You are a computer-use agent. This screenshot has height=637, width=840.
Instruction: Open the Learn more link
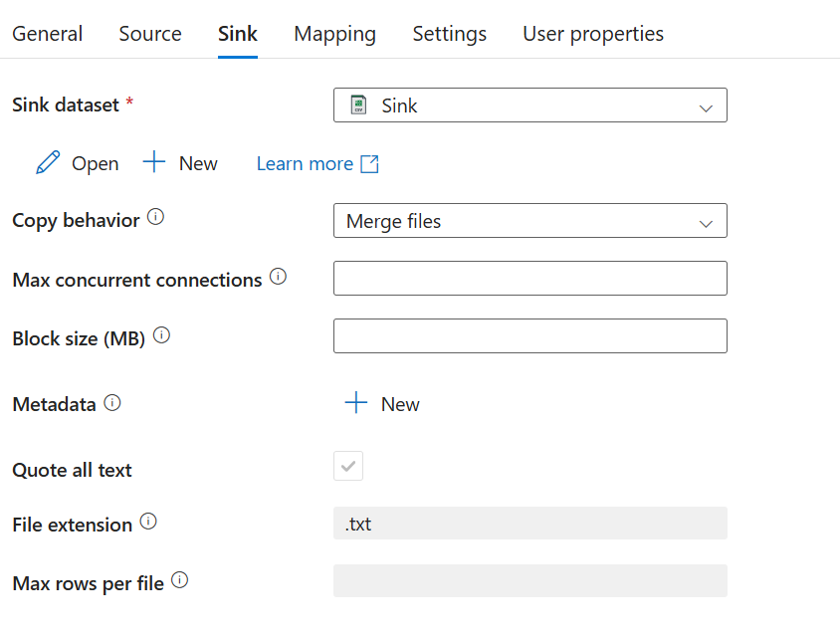tap(305, 164)
